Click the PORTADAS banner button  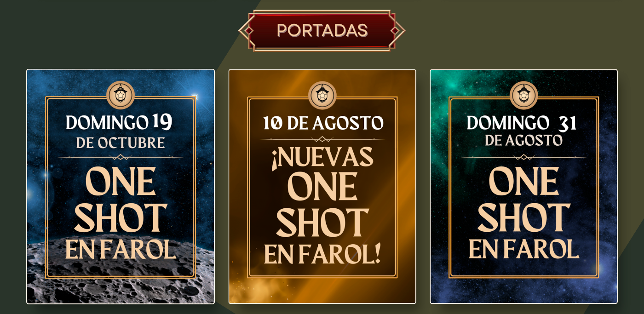tap(322, 30)
